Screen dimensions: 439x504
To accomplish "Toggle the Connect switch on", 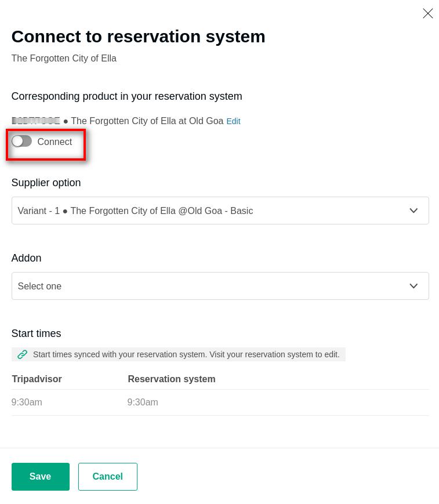I will pos(22,142).
